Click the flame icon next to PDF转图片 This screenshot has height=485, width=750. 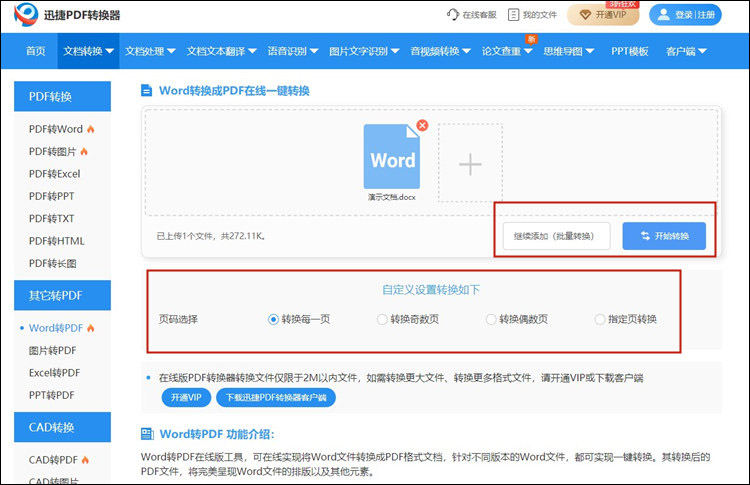tap(84, 152)
